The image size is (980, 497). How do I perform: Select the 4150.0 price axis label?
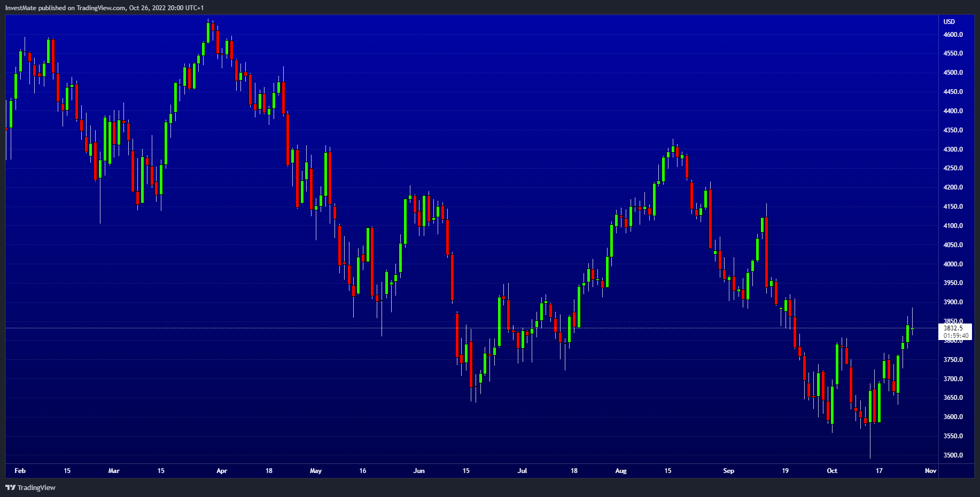pyautogui.click(x=953, y=207)
